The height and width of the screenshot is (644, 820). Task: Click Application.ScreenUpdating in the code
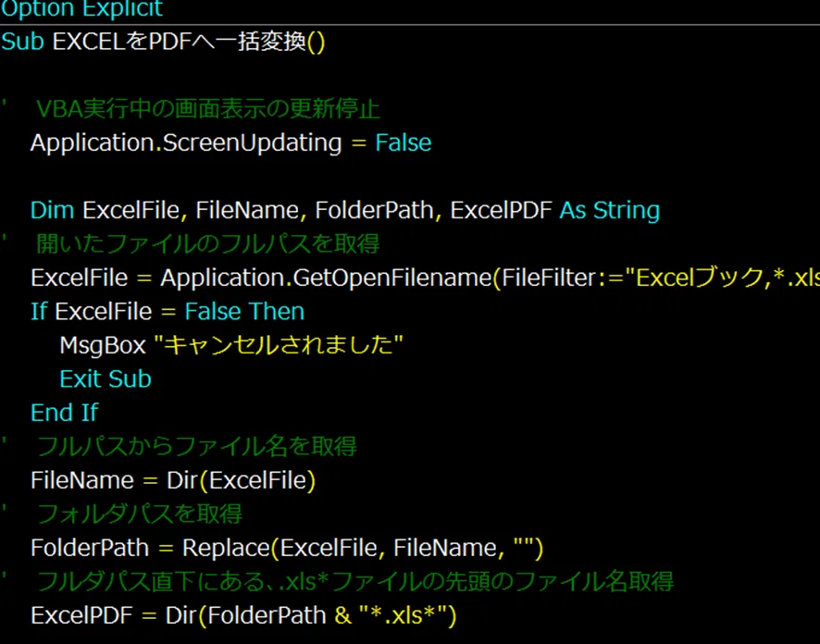[186, 142]
